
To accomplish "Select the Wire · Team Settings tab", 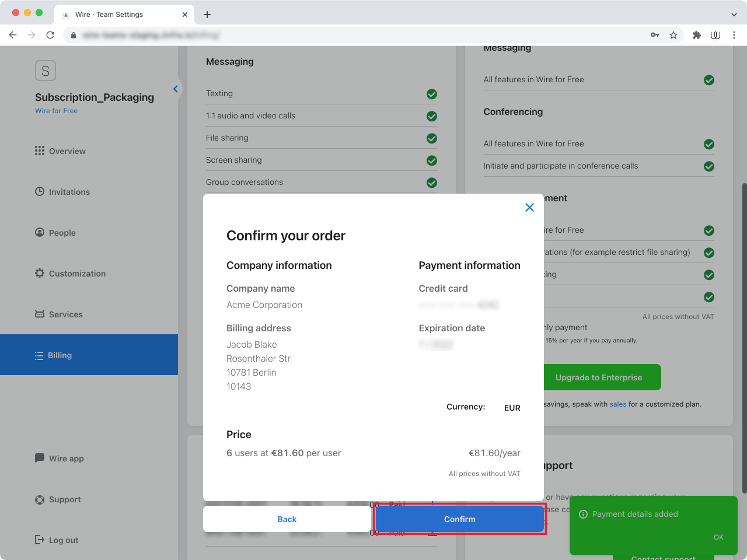I will (x=124, y=15).
